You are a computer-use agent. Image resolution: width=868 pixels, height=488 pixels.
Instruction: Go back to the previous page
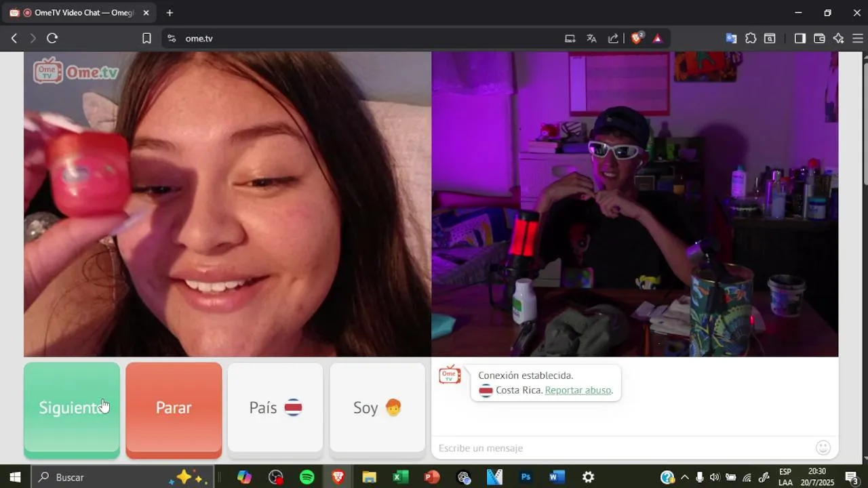click(14, 39)
